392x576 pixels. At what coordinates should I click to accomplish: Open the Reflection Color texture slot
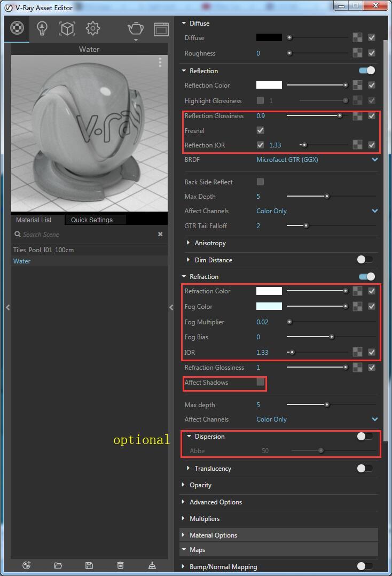coord(357,85)
